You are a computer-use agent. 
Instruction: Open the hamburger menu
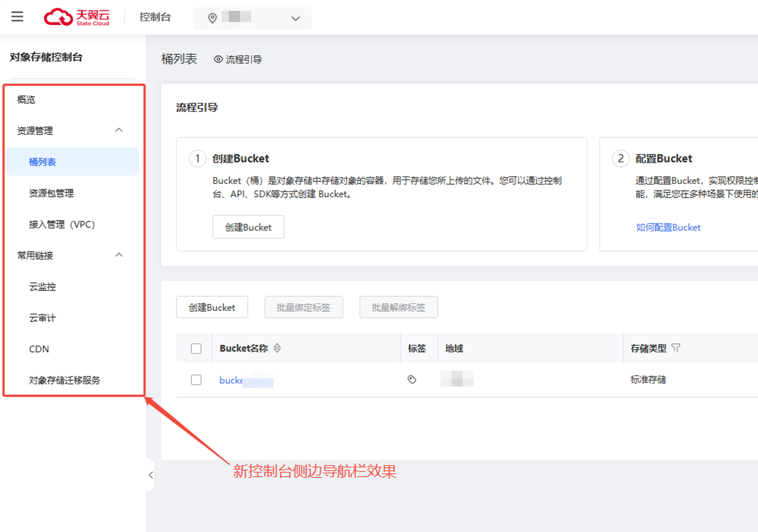coord(17,17)
